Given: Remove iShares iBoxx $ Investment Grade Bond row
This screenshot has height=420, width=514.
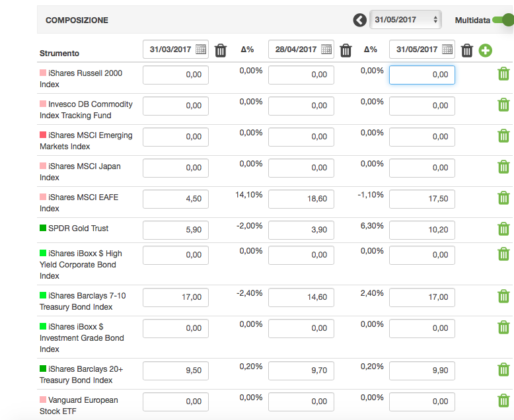Looking at the screenshot, I should click(x=503, y=328).
